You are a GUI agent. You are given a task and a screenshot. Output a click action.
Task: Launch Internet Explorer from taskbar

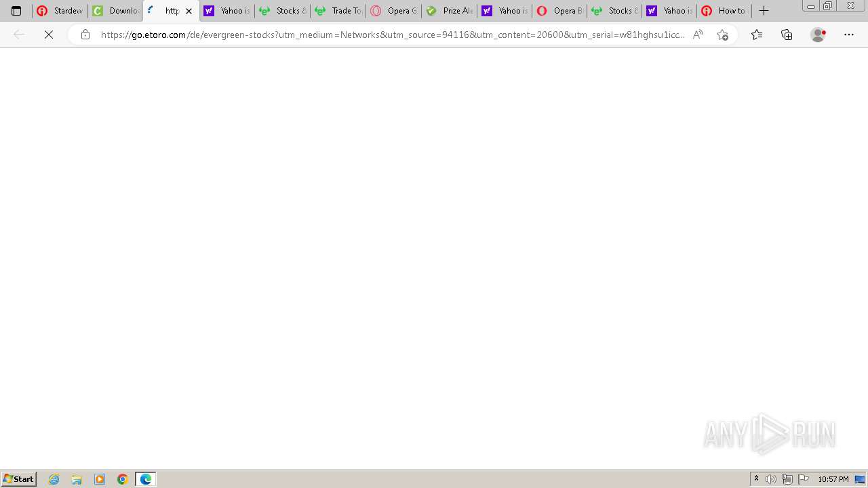pos(54,479)
